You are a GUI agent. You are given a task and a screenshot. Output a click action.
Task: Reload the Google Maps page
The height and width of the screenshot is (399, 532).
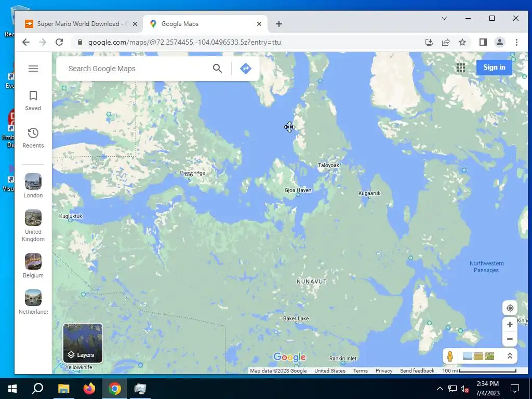[x=59, y=42]
